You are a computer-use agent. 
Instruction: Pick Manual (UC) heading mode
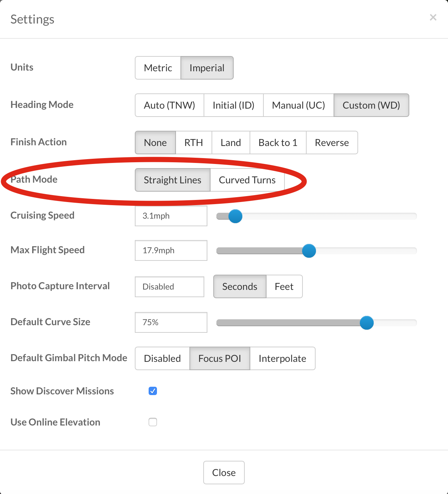299,105
